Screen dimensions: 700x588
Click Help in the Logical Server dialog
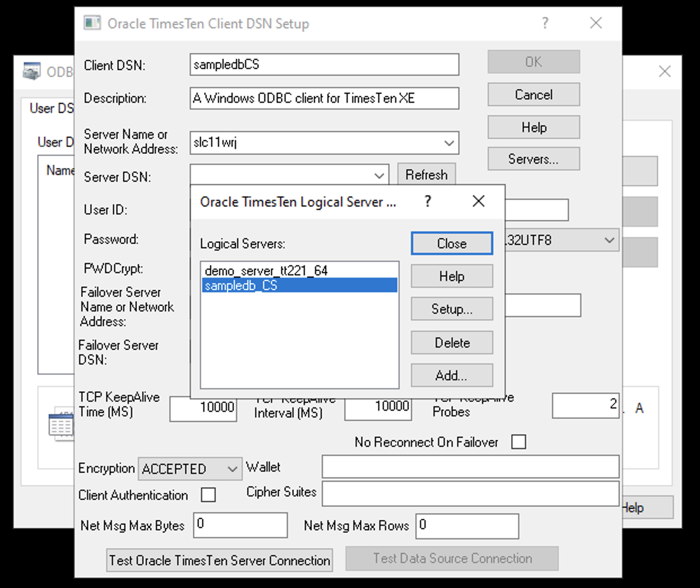pyautogui.click(x=452, y=277)
